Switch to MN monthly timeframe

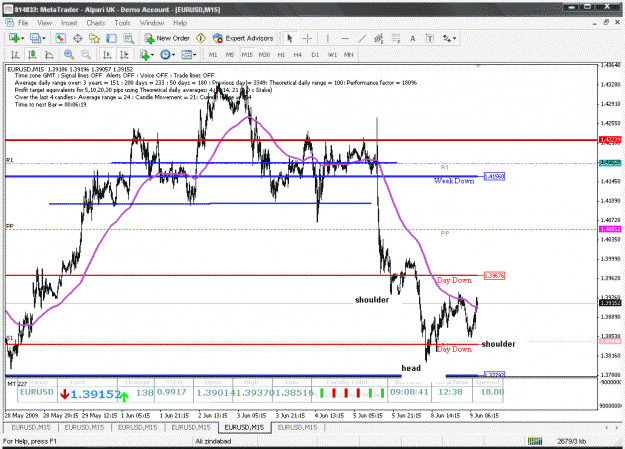tap(349, 55)
